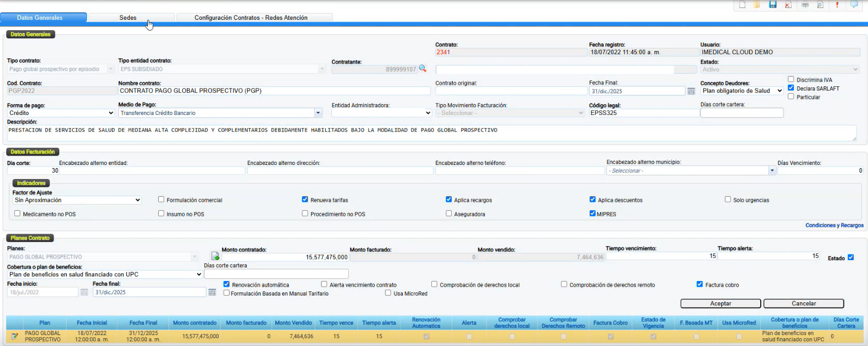Open Entidad Administradora dropdown
This screenshot has width=868, height=346.
point(382,113)
